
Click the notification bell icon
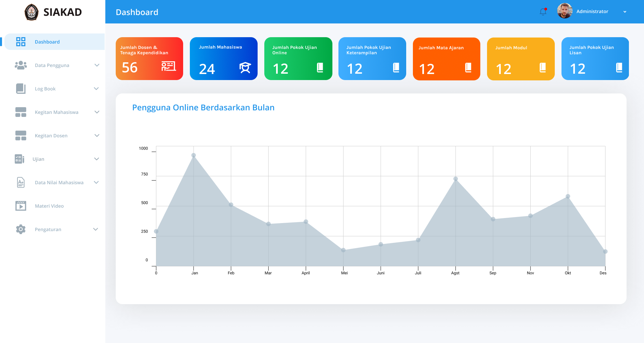(x=543, y=12)
